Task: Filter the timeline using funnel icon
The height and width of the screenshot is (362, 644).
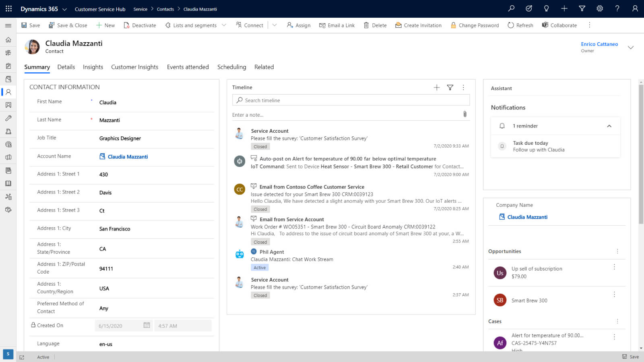Action: tap(450, 87)
